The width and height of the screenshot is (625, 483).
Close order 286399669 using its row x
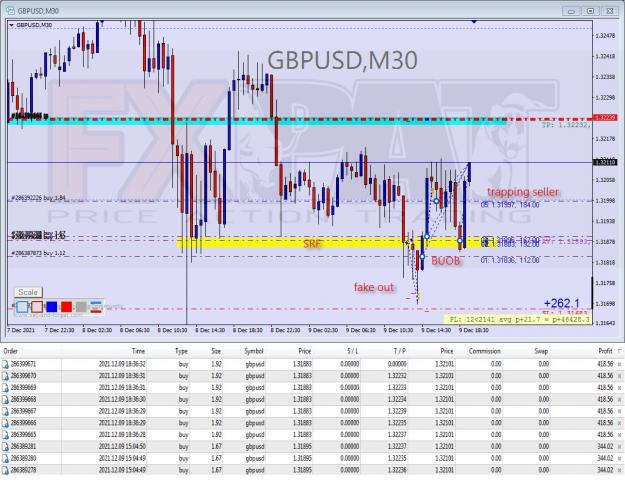point(619,388)
